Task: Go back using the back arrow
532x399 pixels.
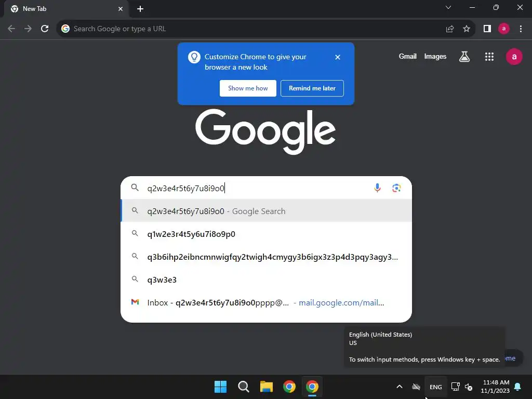Action: click(11, 29)
